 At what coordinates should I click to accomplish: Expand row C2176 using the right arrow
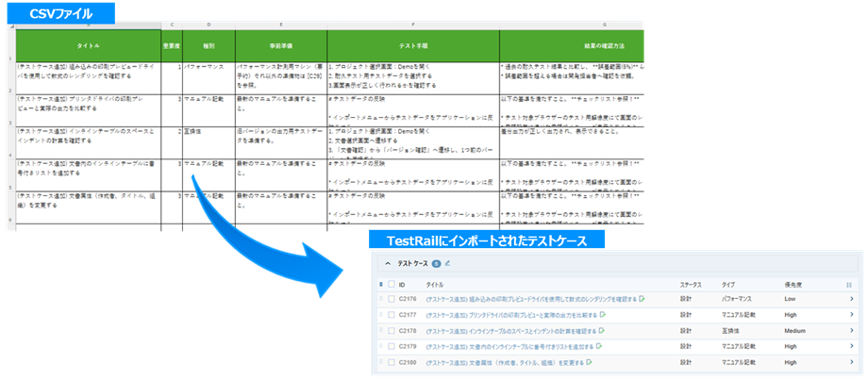(x=850, y=299)
